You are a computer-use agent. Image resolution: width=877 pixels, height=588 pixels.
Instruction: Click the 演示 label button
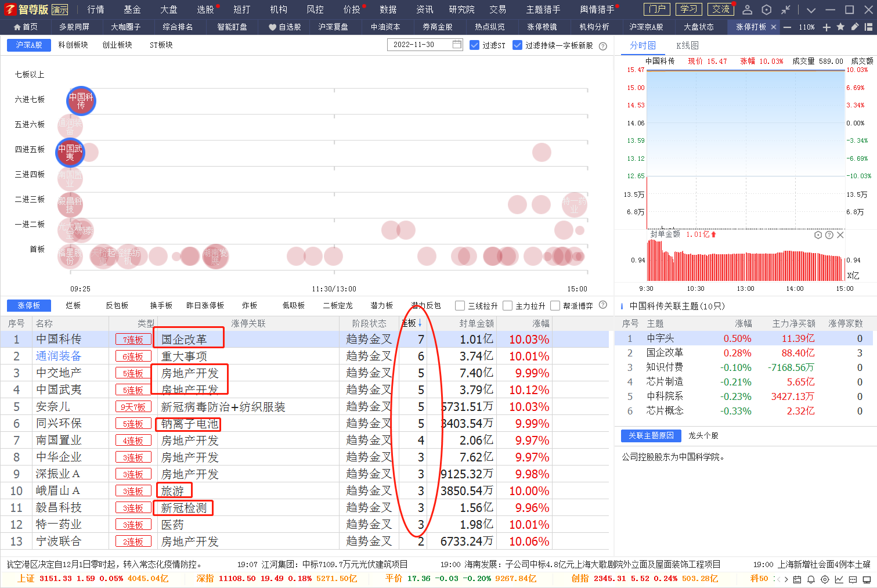[x=60, y=10]
